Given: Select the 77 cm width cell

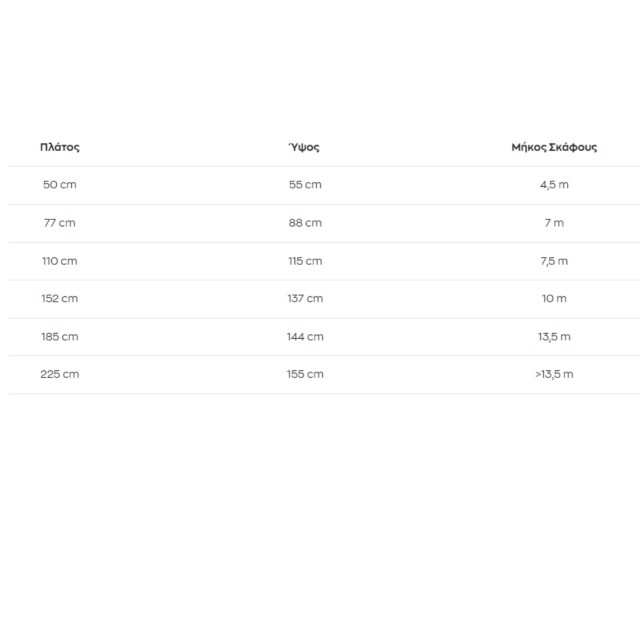Looking at the screenshot, I should 60,223.
